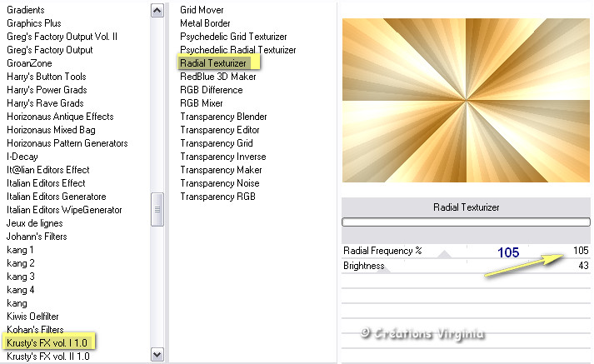This screenshot has height=364, width=594.
Task: Choose I-Decay filter group
Action: pos(22,157)
